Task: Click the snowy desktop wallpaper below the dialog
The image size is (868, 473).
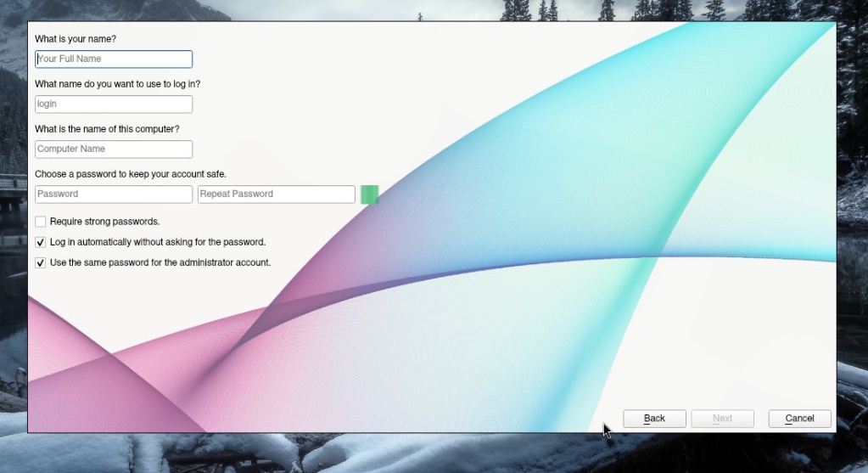Action: 424,454
